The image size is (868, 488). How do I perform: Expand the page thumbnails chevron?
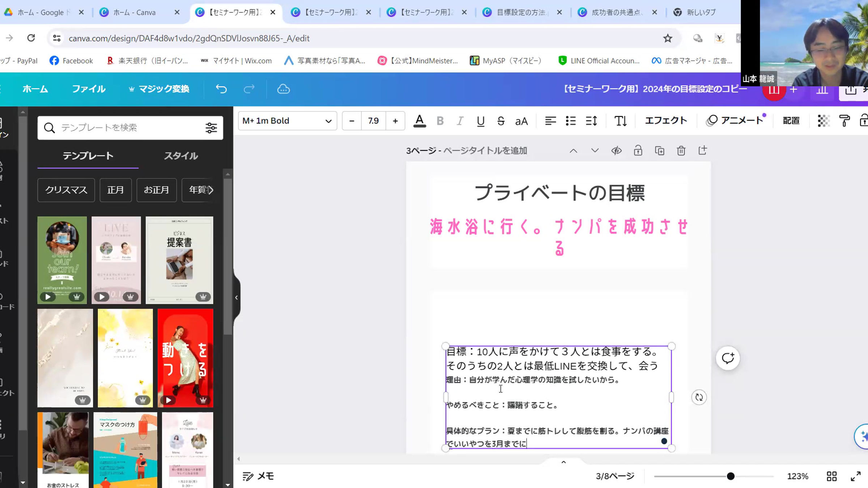pyautogui.click(x=563, y=462)
